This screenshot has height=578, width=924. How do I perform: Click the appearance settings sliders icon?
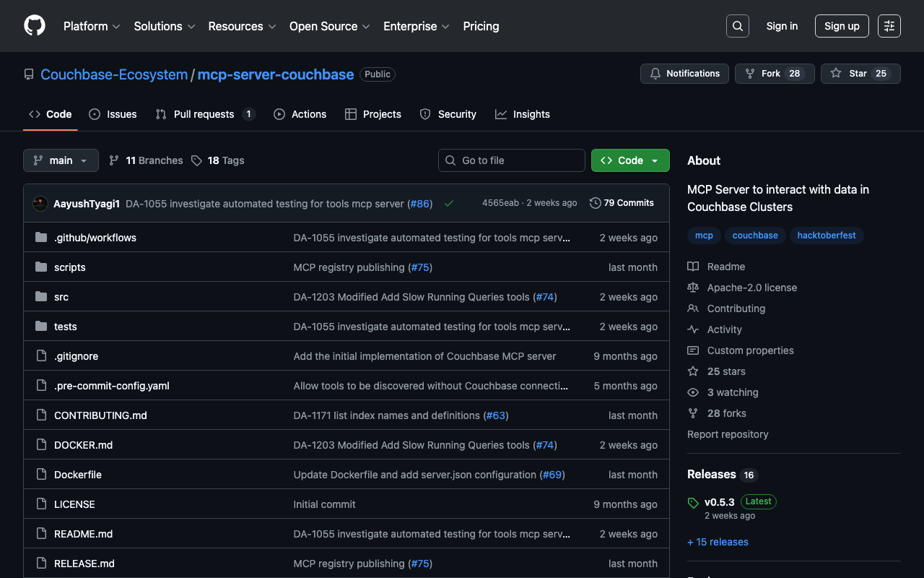point(889,26)
